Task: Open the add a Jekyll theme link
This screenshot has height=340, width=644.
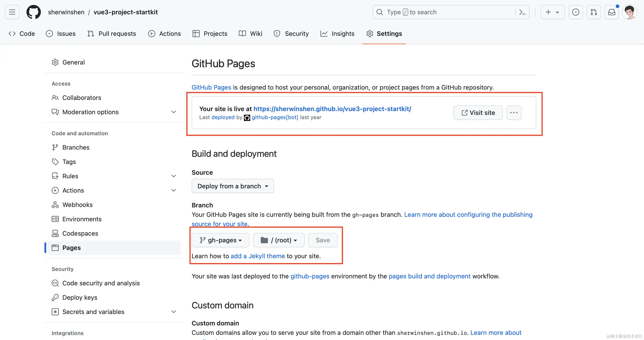Action: (258, 256)
